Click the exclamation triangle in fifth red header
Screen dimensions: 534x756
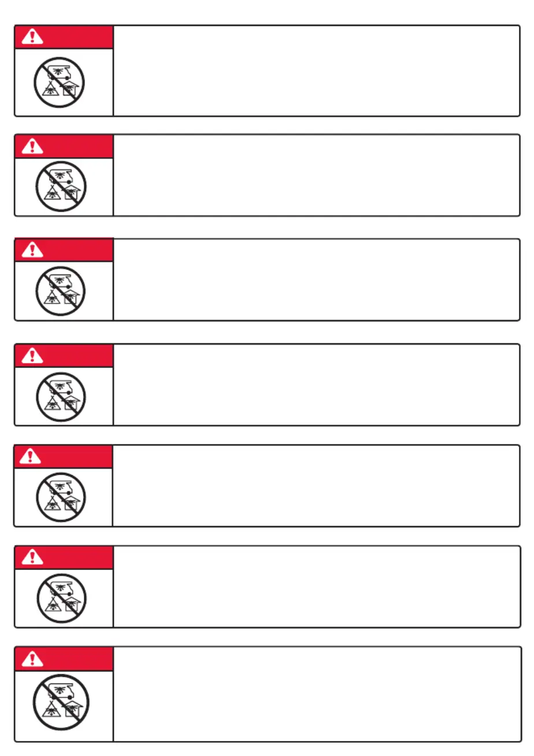pos(32,456)
